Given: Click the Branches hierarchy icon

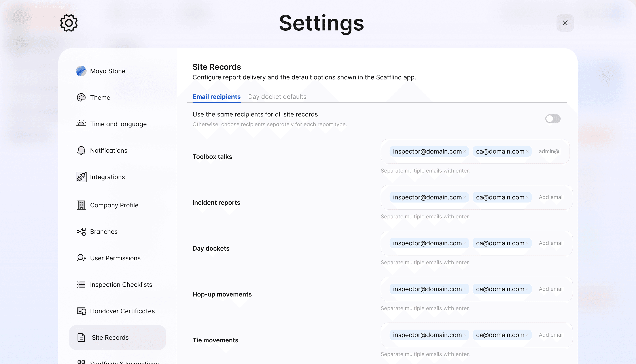Looking at the screenshot, I should pos(81,232).
